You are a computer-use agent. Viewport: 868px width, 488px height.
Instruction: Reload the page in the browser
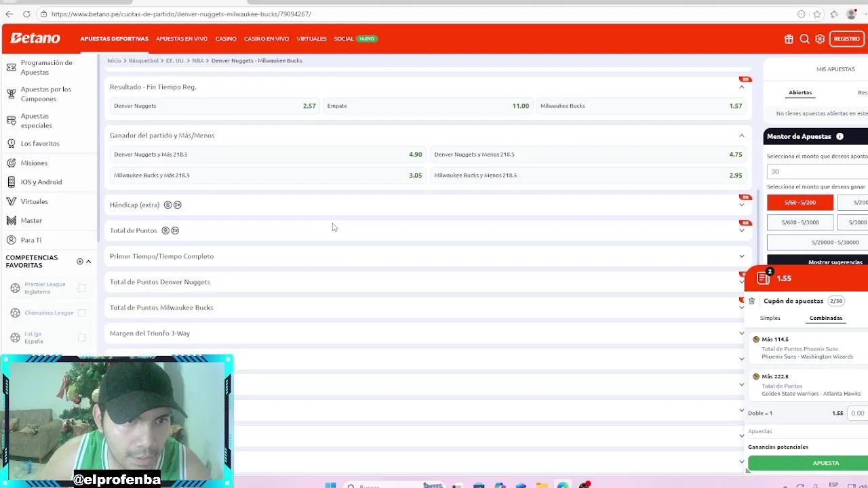click(26, 14)
